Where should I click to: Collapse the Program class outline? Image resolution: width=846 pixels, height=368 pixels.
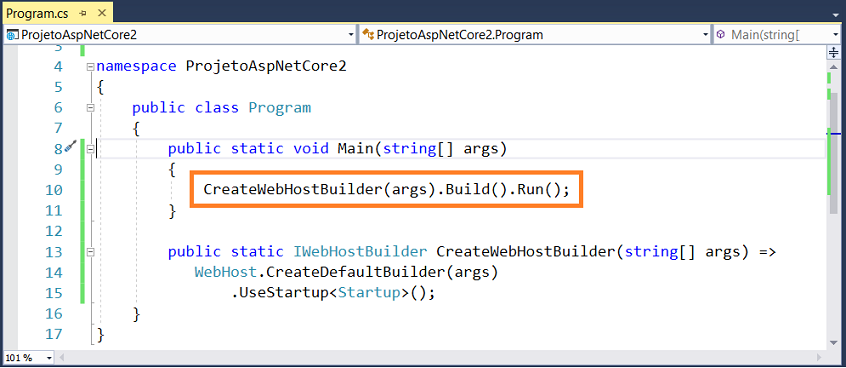(90, 107)
